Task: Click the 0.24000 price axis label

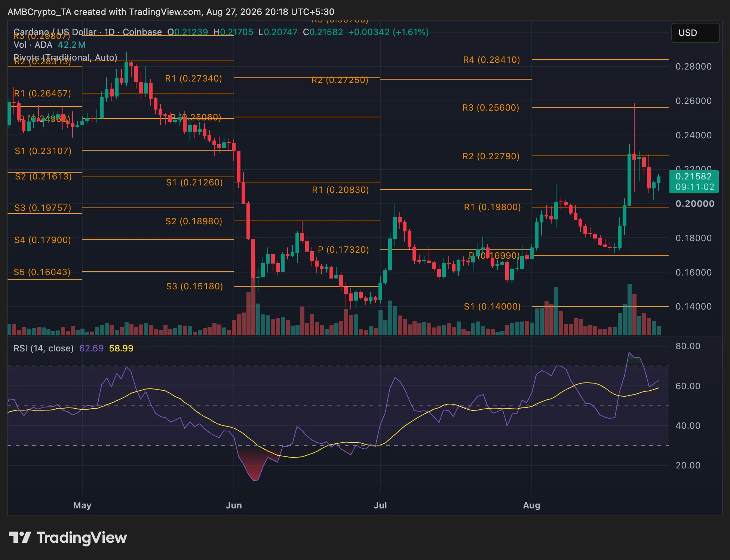Action: pos(694,135)
